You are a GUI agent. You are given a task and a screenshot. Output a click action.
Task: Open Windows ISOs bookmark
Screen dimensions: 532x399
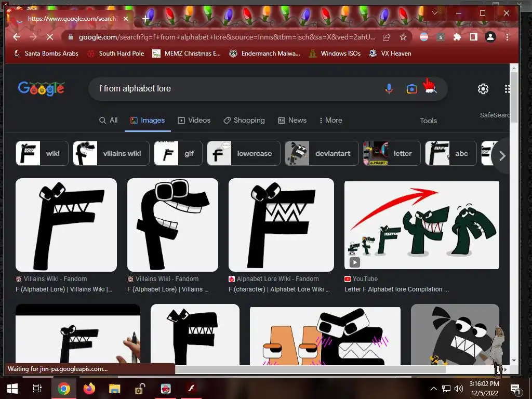click(335, 54)
